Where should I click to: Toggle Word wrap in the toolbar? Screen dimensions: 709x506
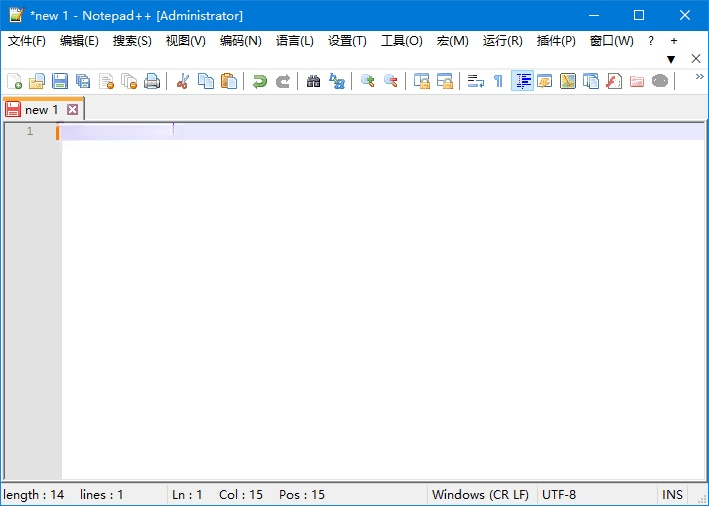[475, 81]
